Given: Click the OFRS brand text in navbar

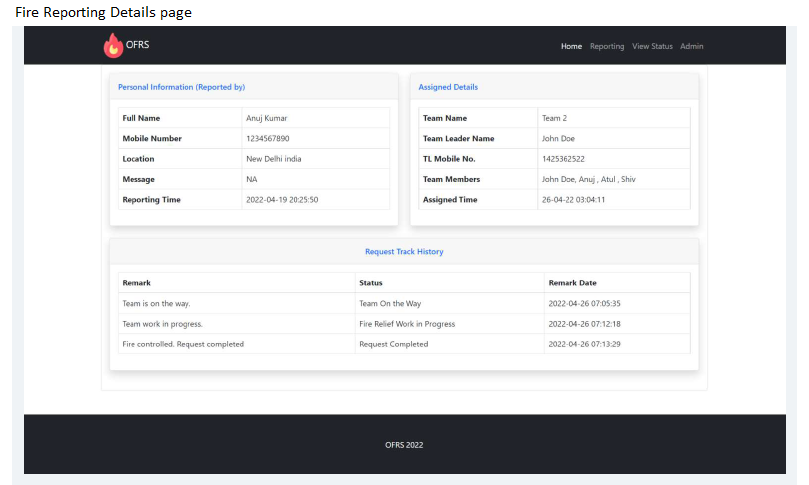Looking at the screenshot, I should [x=137, y=45].
